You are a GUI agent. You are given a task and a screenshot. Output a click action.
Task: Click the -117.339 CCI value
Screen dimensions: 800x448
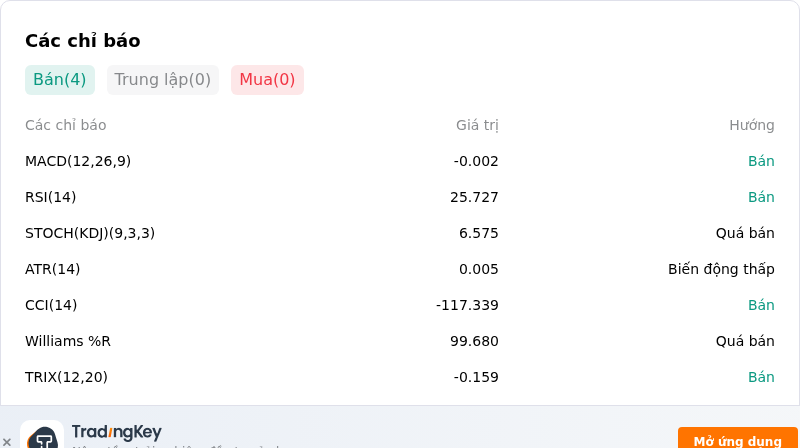click(467, 305)
